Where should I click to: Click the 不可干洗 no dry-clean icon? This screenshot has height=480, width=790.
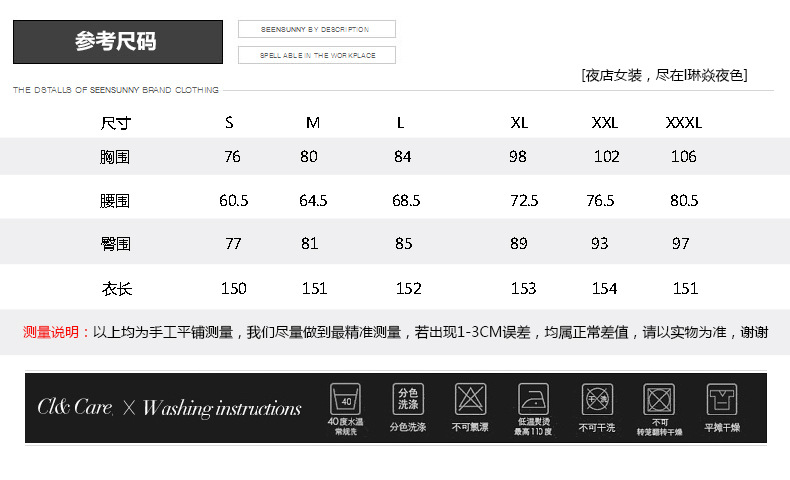point(597,399)
